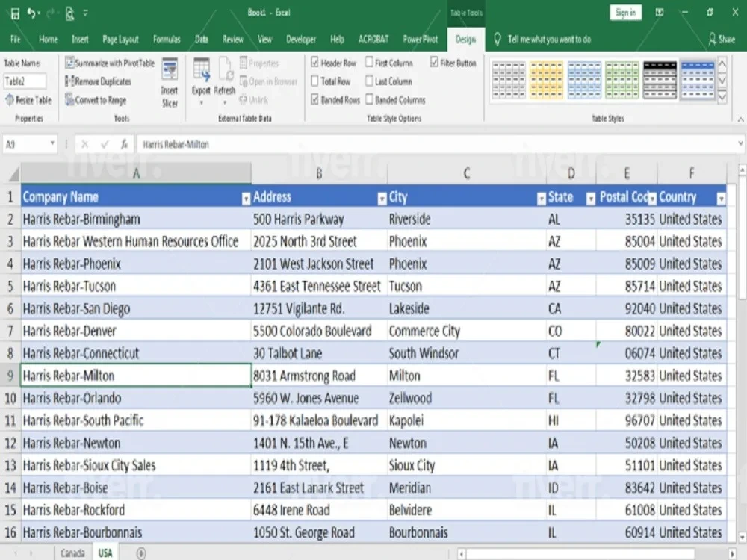Click the Table Name input field
Image resolution: width=747 pixels, height=560 pixels.
click(x=25, y=81)
